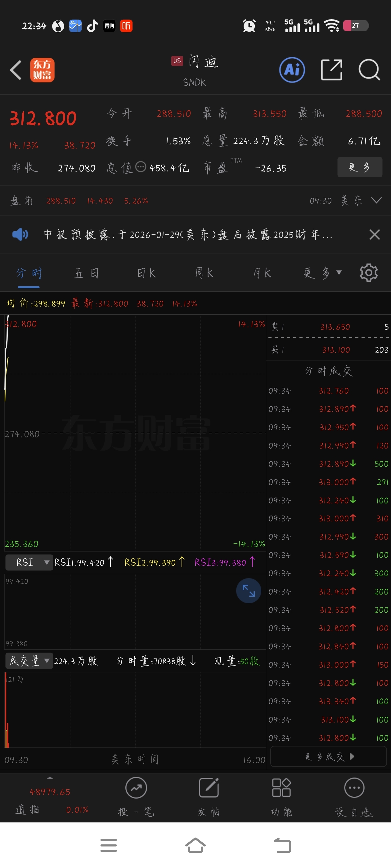
Task: Tap the RSI indicator chart panel
Action: pos(135,612)
